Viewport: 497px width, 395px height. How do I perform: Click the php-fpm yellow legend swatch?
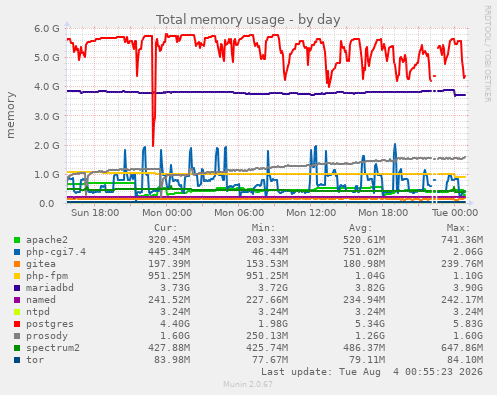17,276
